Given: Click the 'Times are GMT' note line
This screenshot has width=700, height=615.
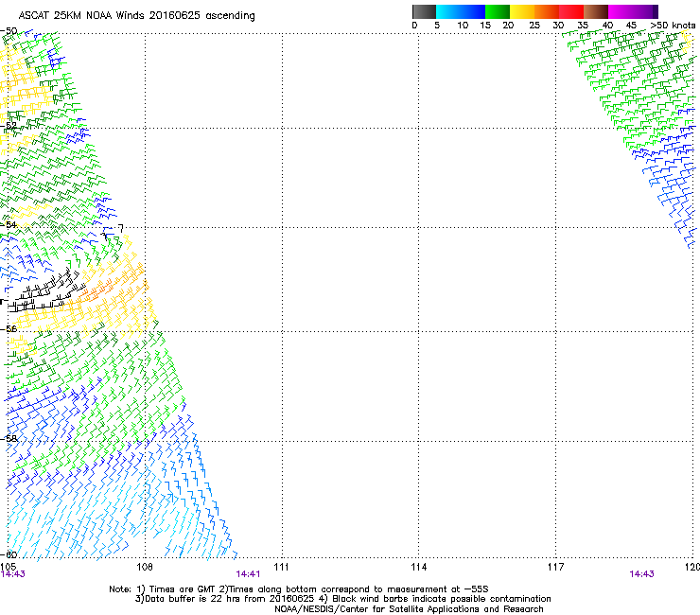Looking at the screenshot, I should click(x=299, y=589).
